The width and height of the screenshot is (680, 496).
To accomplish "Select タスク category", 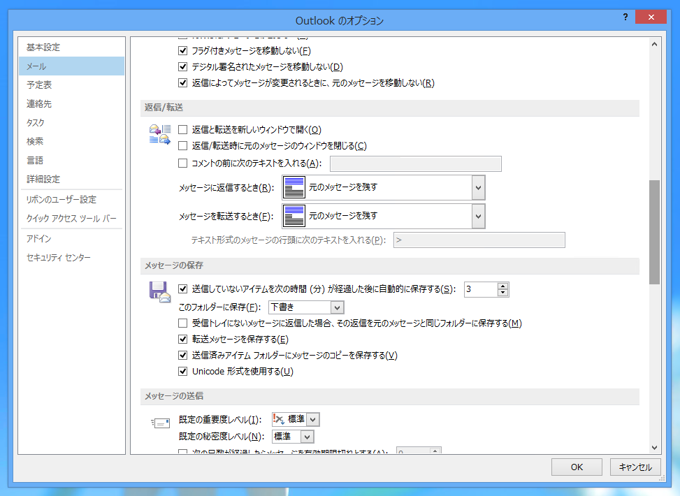I will point(72,123).
